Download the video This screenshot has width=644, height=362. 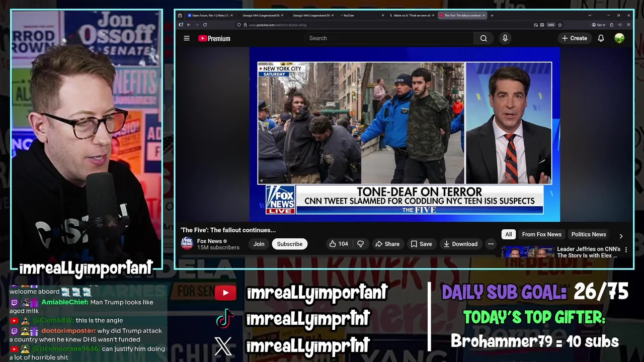pyautogui.click(x=460, y=244)
